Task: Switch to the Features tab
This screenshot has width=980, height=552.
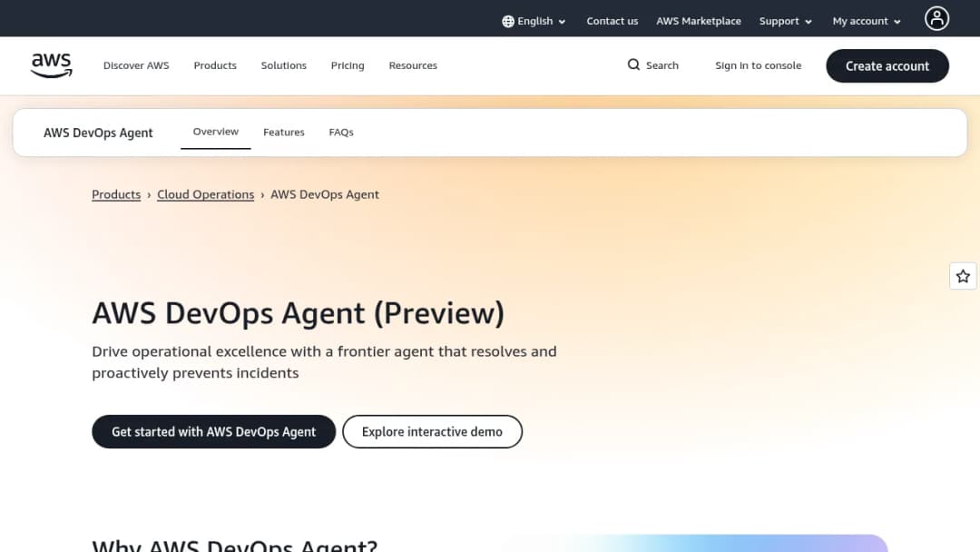Action: (284, 133)
